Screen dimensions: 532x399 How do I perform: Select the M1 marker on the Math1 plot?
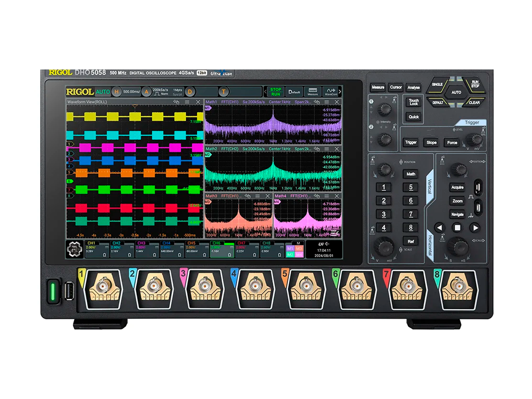208,108
